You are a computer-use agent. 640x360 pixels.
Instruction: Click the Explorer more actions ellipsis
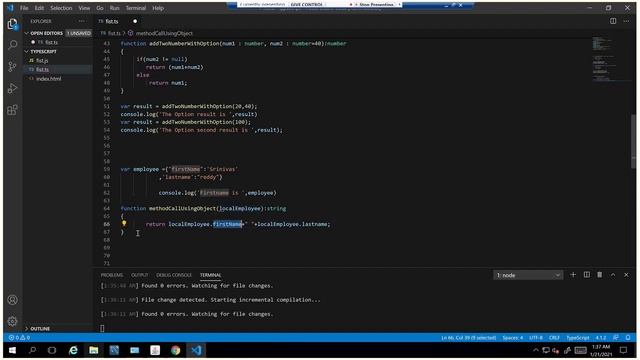pos(82,21)
